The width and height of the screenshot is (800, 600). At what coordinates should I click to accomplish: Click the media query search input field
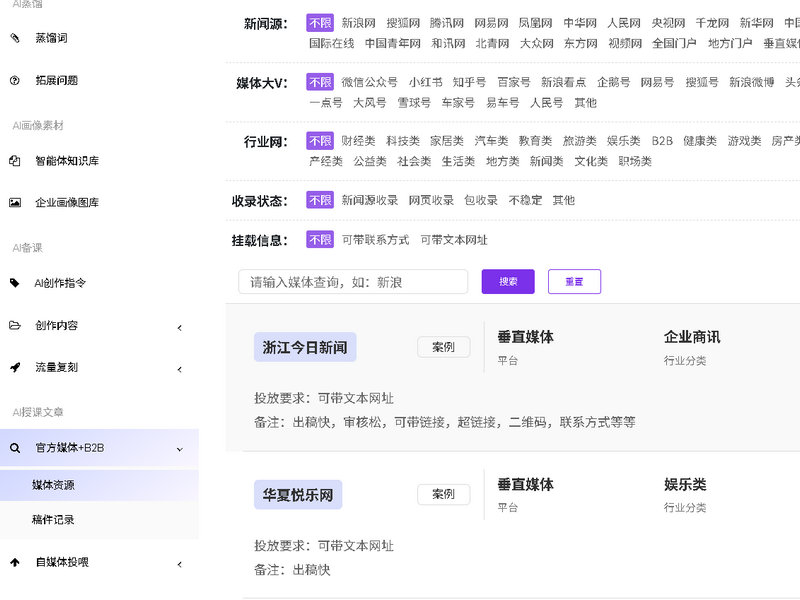click(353, 282)
